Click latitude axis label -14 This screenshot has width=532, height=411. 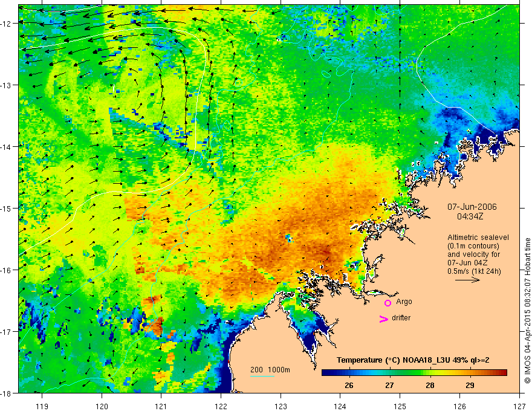(6, 147)
